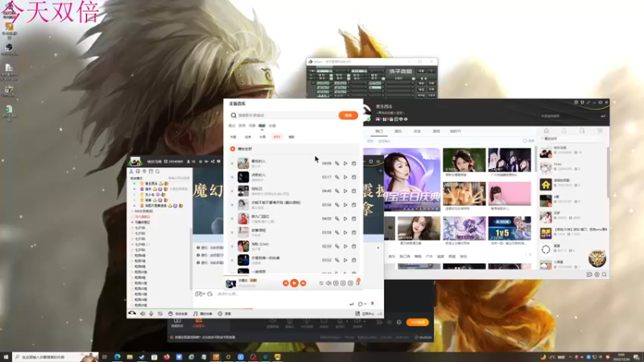Click the refresh icon in YY main window
The width and height of the screenshot is (644, 362).
[x=525, y=141]
